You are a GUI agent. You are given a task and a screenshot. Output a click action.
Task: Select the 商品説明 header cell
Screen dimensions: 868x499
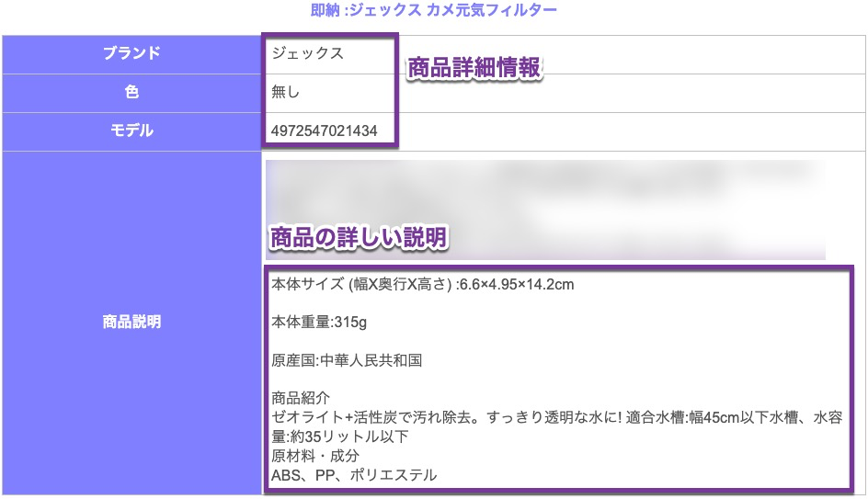pos(131,323)
